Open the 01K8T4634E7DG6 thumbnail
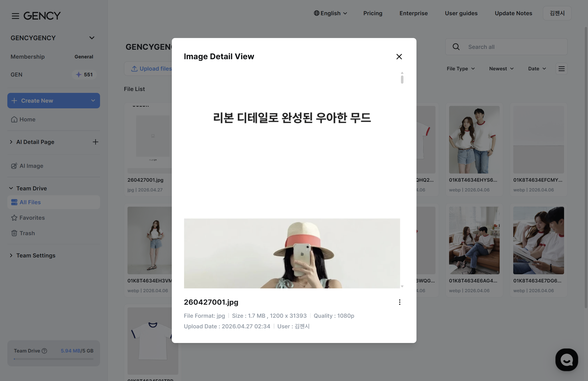 538,240
